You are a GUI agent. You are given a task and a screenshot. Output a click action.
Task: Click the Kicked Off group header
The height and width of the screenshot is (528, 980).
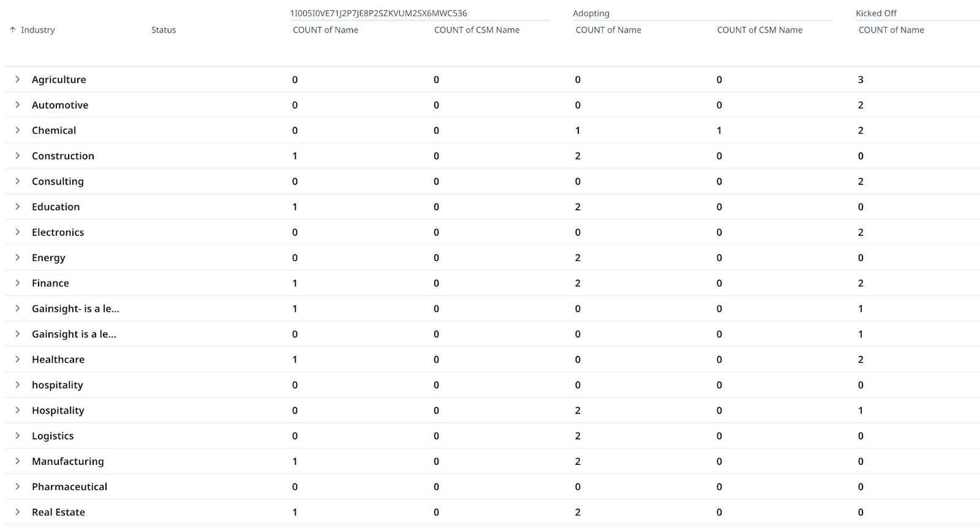(x=874, y=13)
